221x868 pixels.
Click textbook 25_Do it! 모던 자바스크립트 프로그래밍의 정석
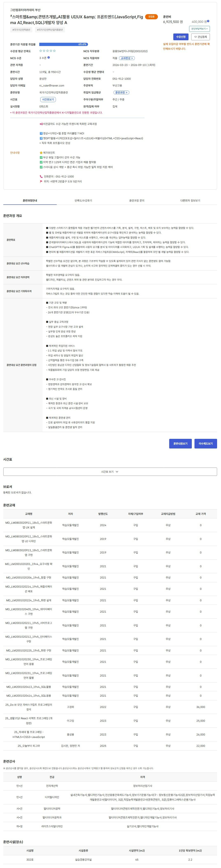tap(29, 707)
